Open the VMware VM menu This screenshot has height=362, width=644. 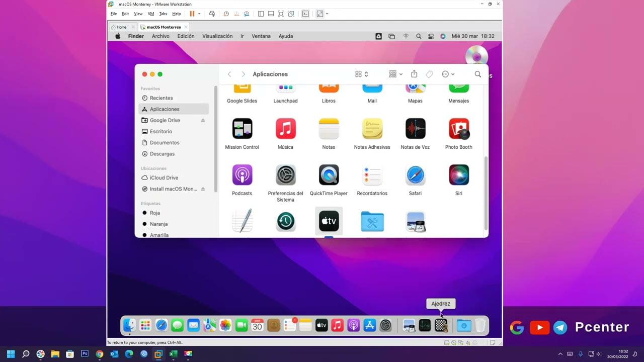coord(151,14)
